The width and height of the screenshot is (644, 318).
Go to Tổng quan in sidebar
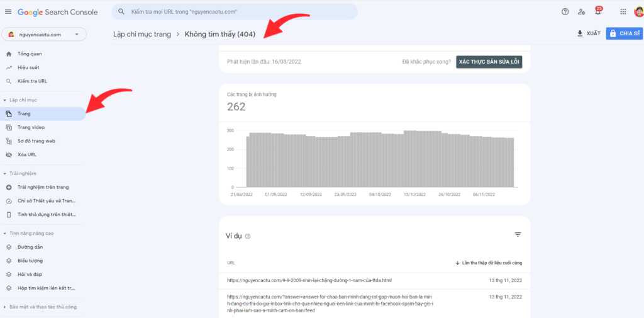tap(30, 54)
